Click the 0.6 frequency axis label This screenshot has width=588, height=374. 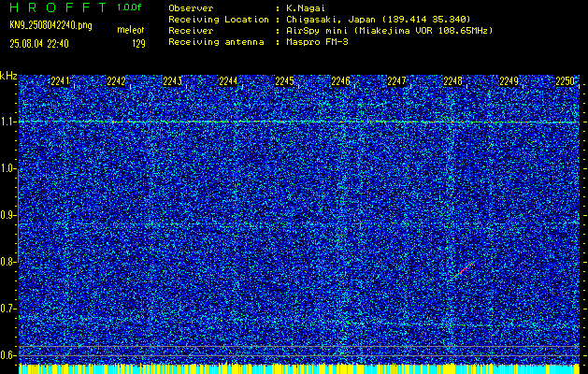[7, 355]
